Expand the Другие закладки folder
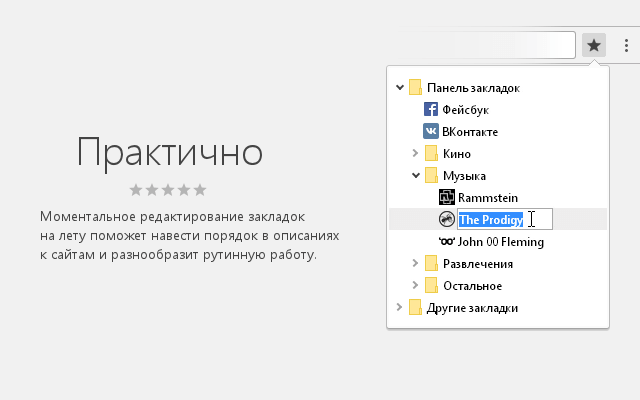This screenshot has height=400, width=640. 400,307
